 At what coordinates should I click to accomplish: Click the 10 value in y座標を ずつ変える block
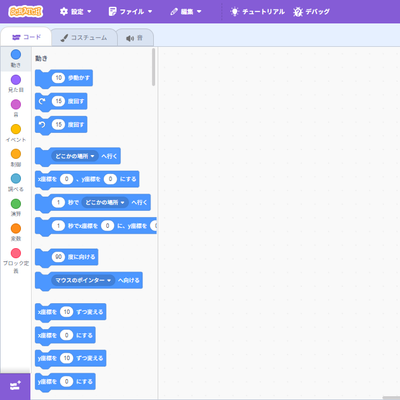click(66, 358)
